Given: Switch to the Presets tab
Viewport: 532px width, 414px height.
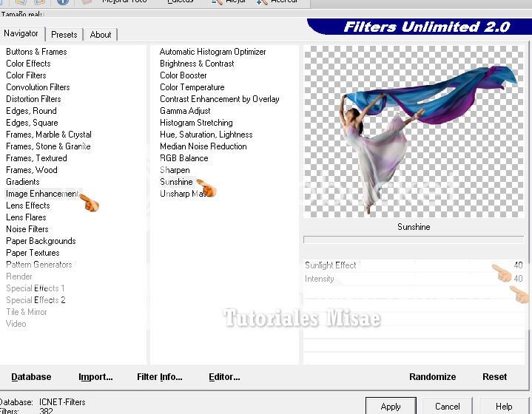Looking at the screenshot, I should [x=64, y=35].
